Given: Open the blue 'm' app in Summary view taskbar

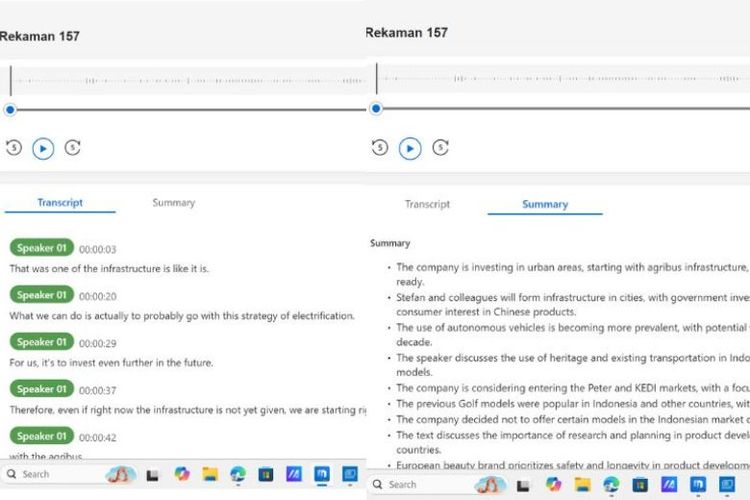Looking at the screenshot, I should (698, 485).
